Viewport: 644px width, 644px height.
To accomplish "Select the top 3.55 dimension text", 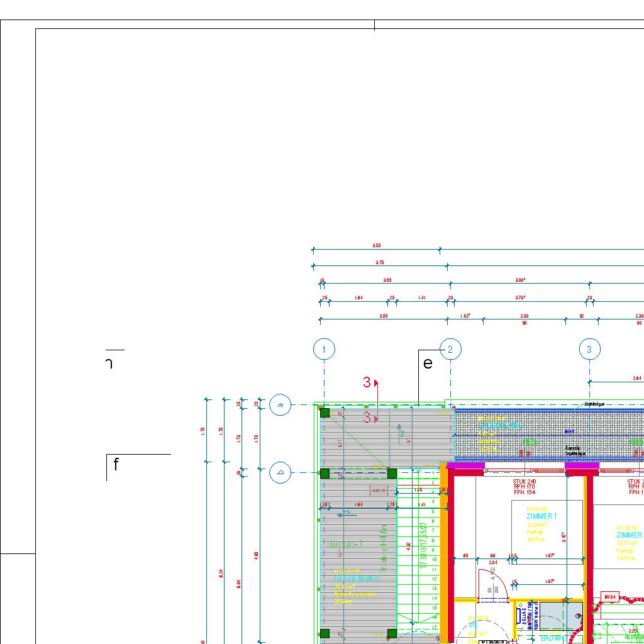I will click(x=376, y=246).
